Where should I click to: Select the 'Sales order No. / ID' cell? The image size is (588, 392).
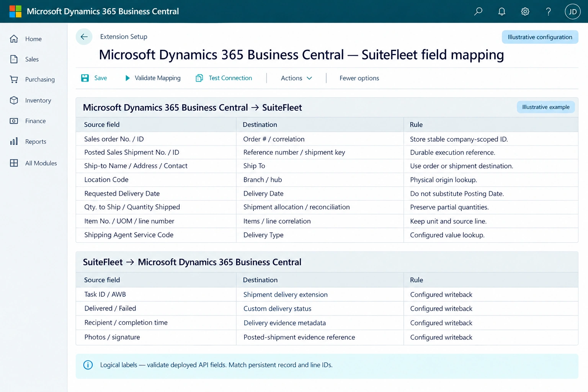156,139
